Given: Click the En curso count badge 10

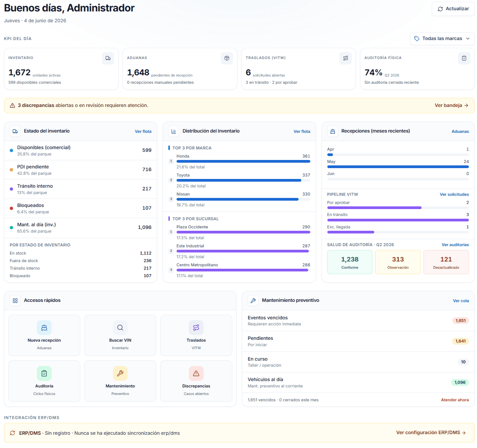Looking at the screenshot, I should click(463, 362).
